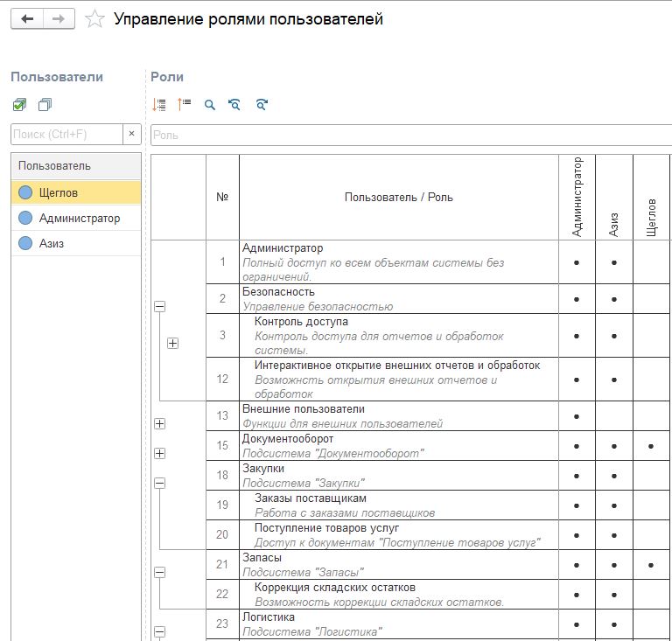Expand the Документооборот role group
This screenshot has height=641, width=672.
pos(160,454)
